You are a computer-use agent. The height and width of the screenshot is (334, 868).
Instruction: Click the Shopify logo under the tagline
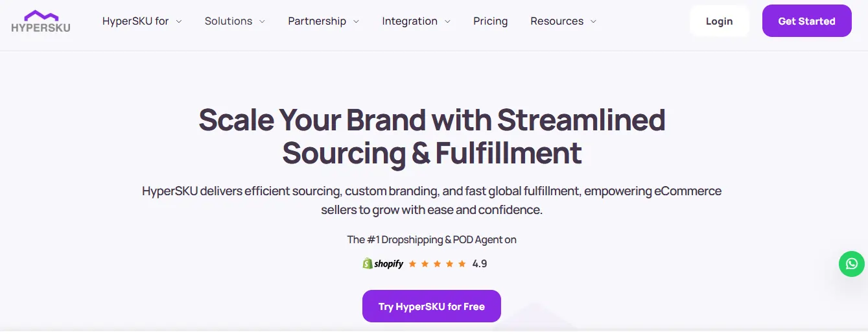tap(383, 264)
